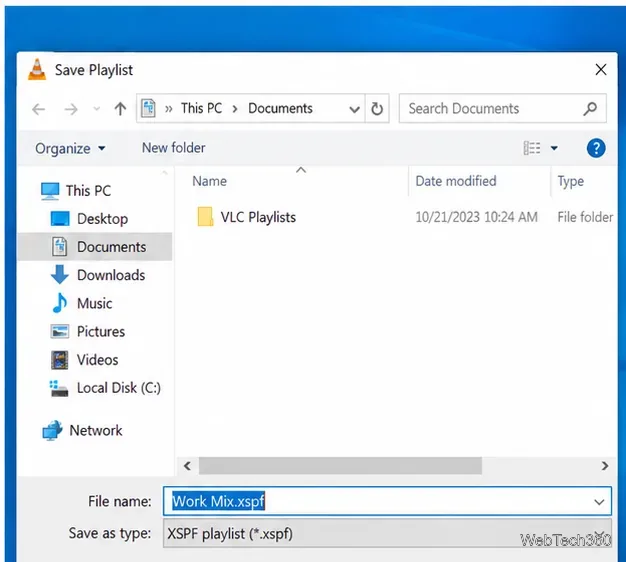Sort by Date modified column header
Image resolution: width=626 pixels, height=562 pixels.
[x=456, y=181]
